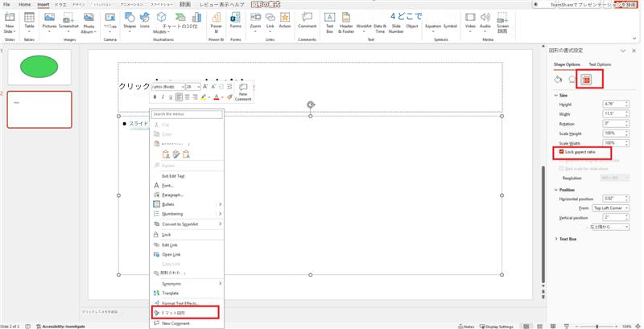Open Synonyms submenu in context menu

tap(187, 283)
